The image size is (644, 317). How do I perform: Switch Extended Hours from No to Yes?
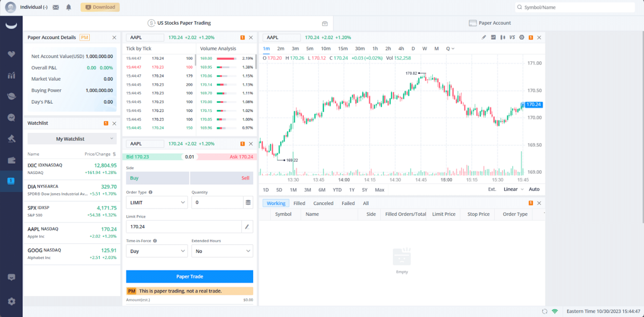click(222, 251)
